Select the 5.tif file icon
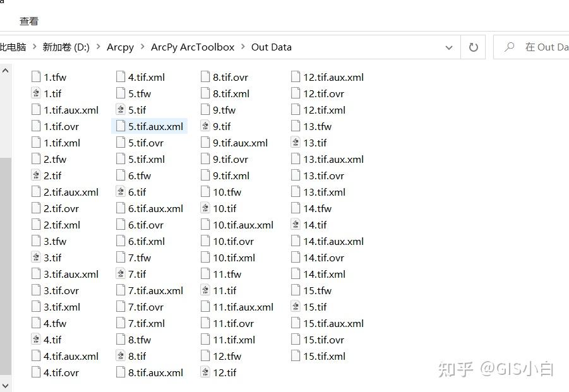Screen dimensions: 569x392 pos(121,110)
